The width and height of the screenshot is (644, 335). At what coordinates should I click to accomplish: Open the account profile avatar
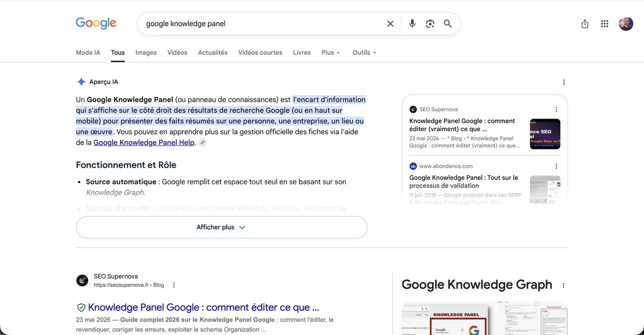point(626,23)
